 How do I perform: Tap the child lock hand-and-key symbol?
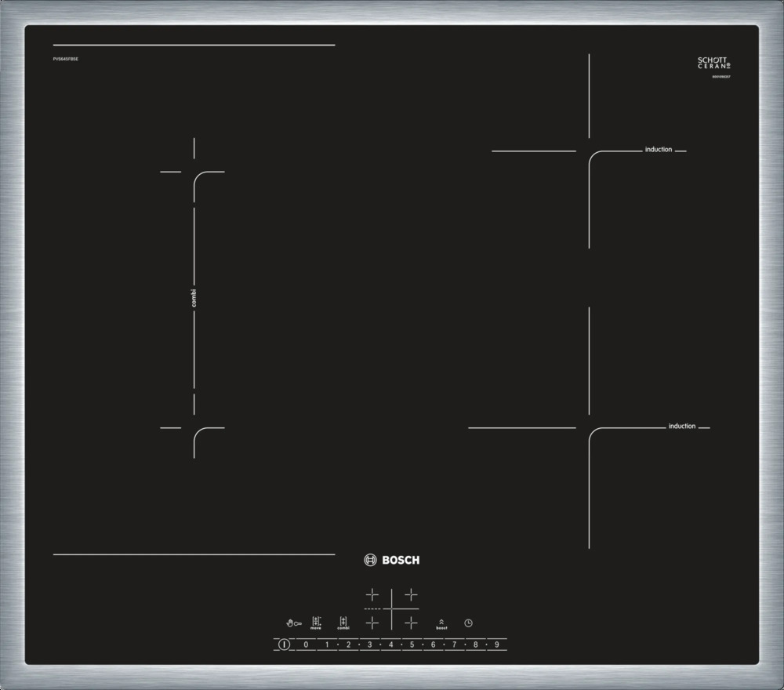click(x=294, y=623)
